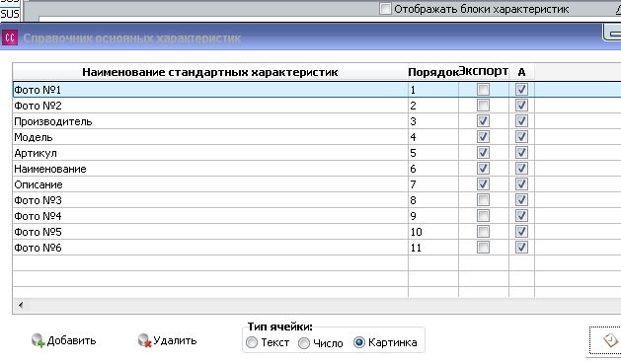Viewport: 621px width, 364px height.
Task: Uncheck Экспорт for Производитель
Action: [483, 121]
